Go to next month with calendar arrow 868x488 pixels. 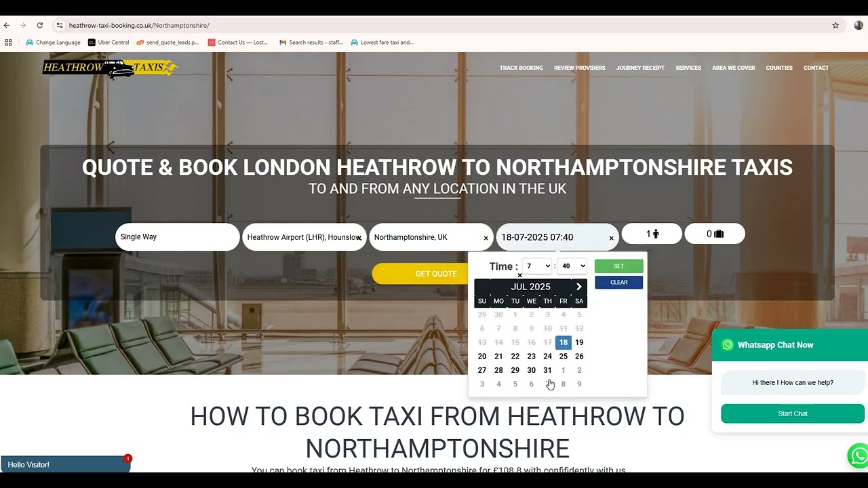[x=579, y=287]
